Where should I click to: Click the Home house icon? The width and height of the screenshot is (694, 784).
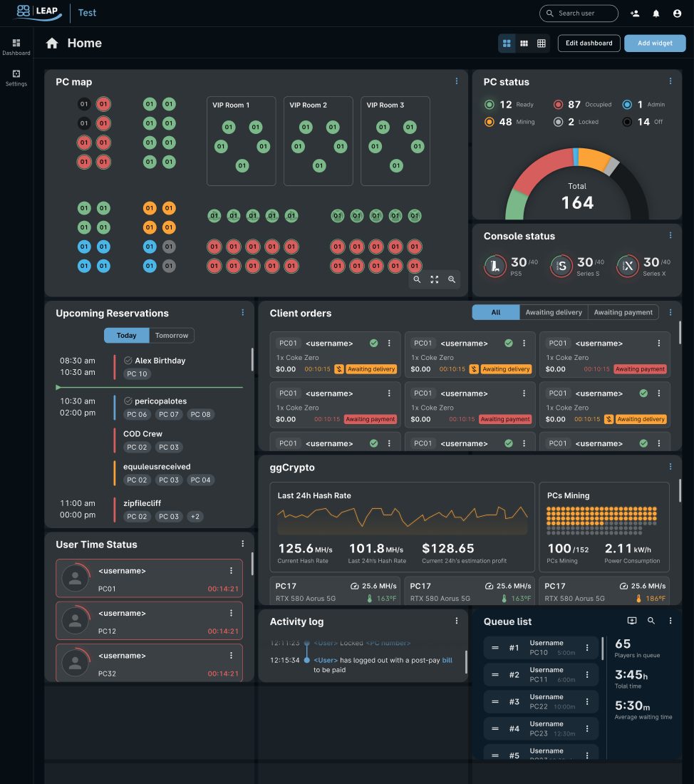52,43
